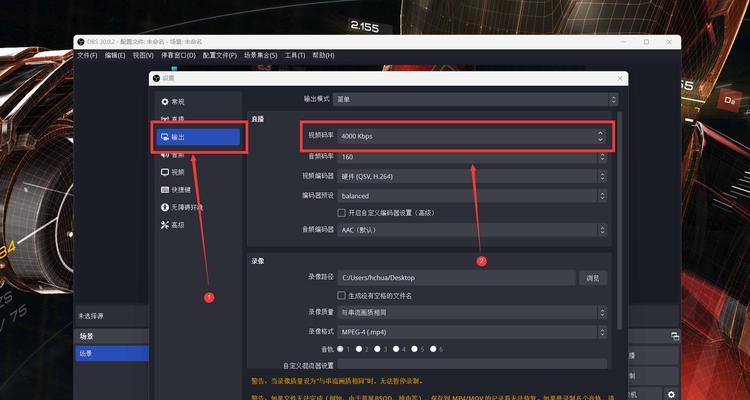The image size is (750, 400).
Task: Click the 浏览 browse button
Action: tap(593, 278)
